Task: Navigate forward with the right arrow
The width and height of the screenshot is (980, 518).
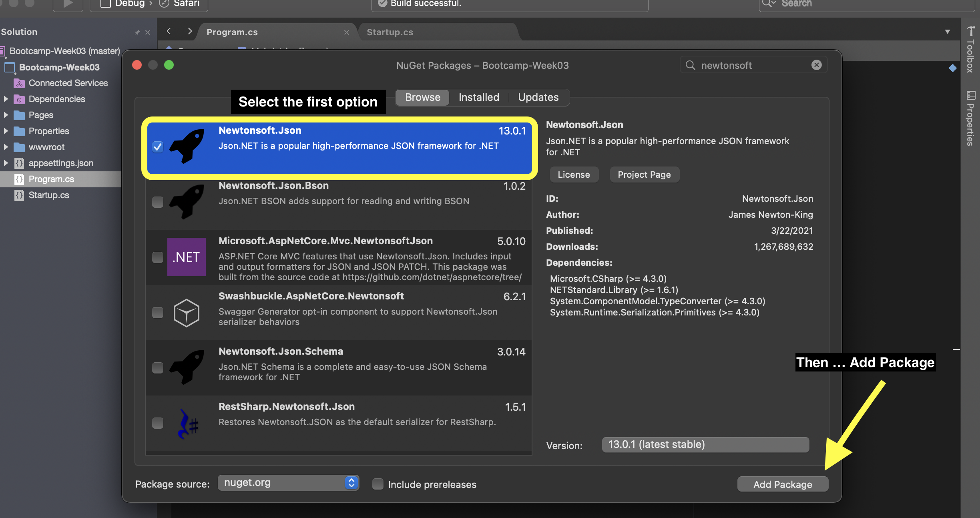Action: tap(190, 31)
